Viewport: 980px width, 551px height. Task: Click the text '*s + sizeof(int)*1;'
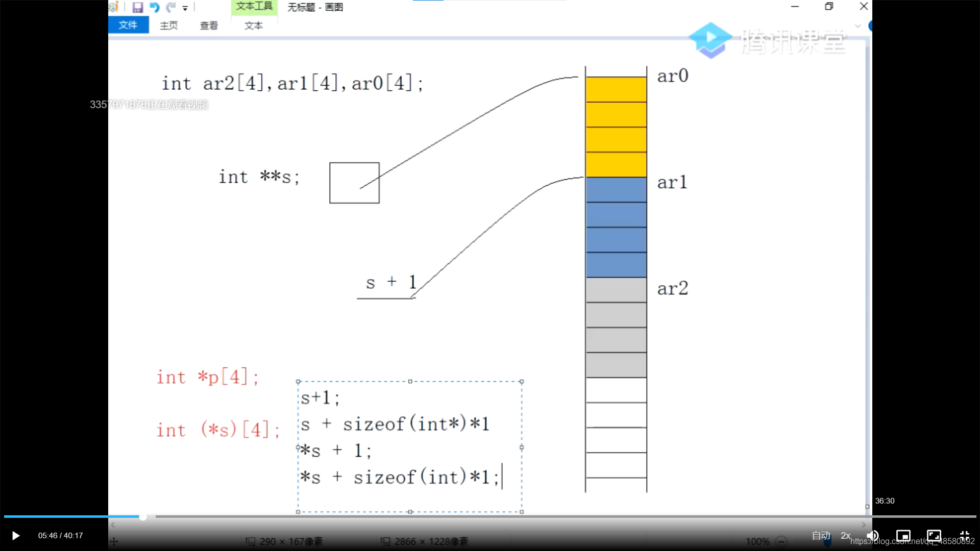[400, 478]
